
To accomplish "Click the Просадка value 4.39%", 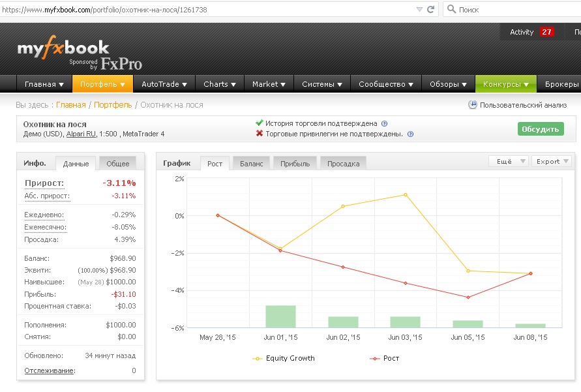I will 125,239.
